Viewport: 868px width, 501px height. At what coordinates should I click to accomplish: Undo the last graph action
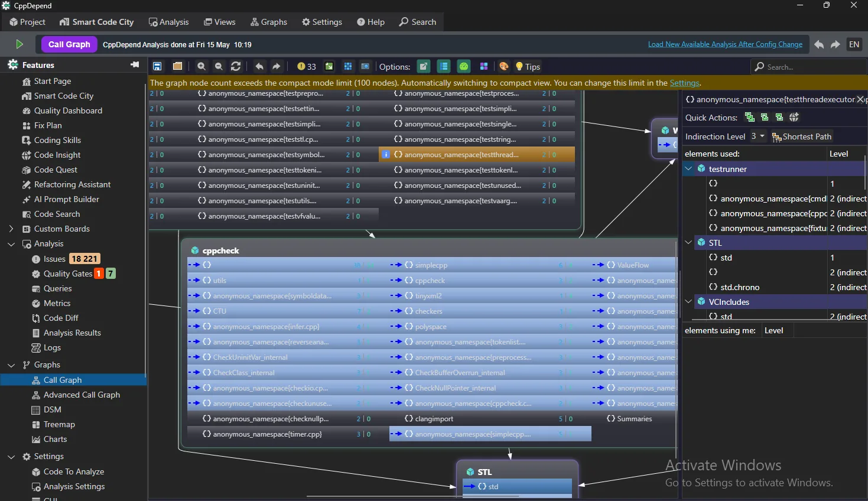(x=259, y=66)
